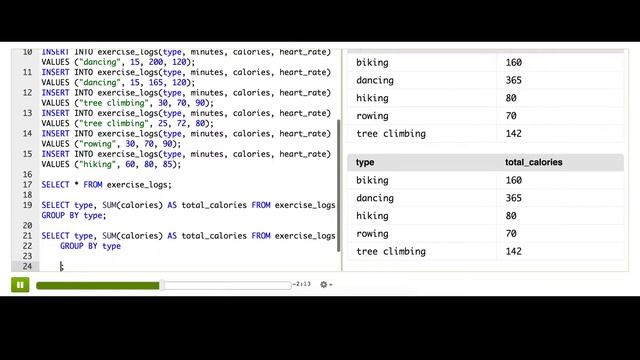Click line number 12 in the gutter
Image resolution: width=640 pixels, height=360 pixels.
tap(27, 93)
